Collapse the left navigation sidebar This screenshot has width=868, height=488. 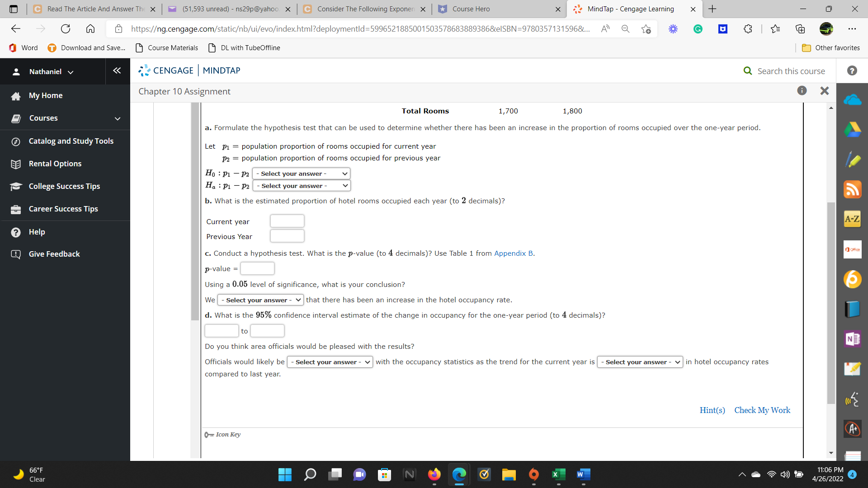point(117,70)
